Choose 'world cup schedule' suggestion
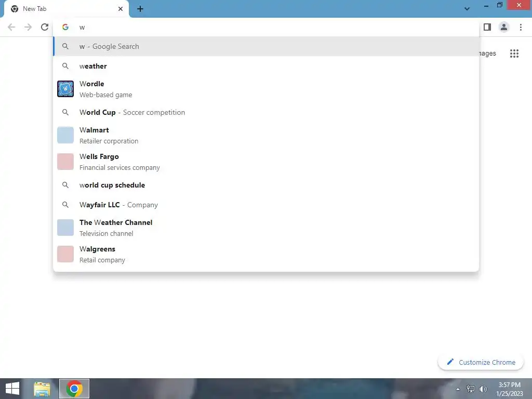The image size is (532, 399). click(266, 185)
